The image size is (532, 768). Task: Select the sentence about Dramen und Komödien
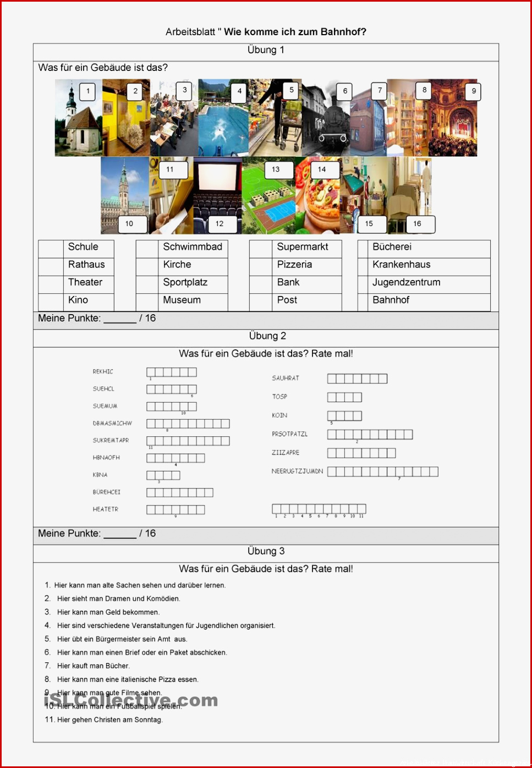118,599
